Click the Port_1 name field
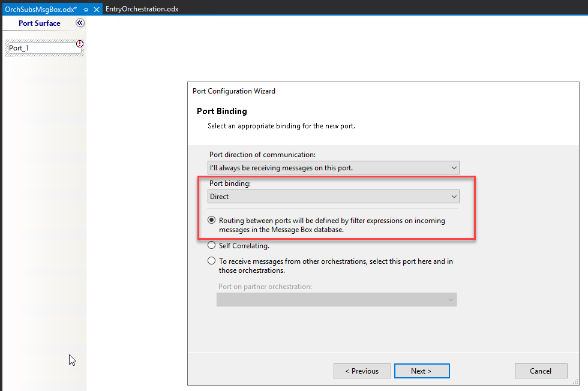 [42, 47]
